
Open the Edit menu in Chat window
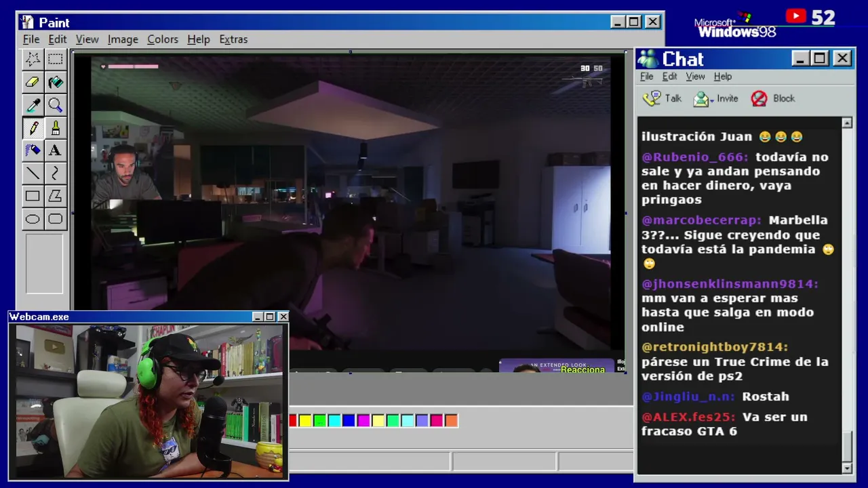670,77
